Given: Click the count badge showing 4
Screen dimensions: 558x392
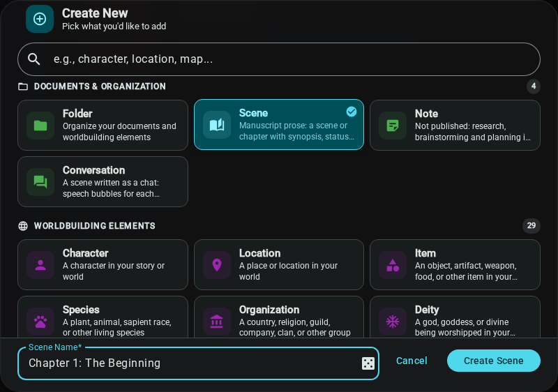Looking at the screenshot, I should click(x=533, y=86).
